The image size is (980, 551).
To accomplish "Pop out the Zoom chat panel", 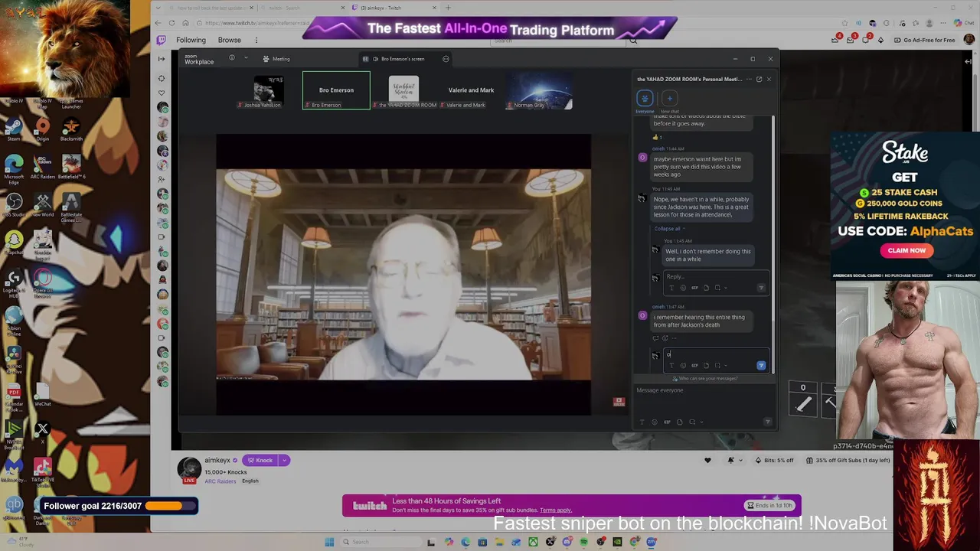I will click(759, 79).
